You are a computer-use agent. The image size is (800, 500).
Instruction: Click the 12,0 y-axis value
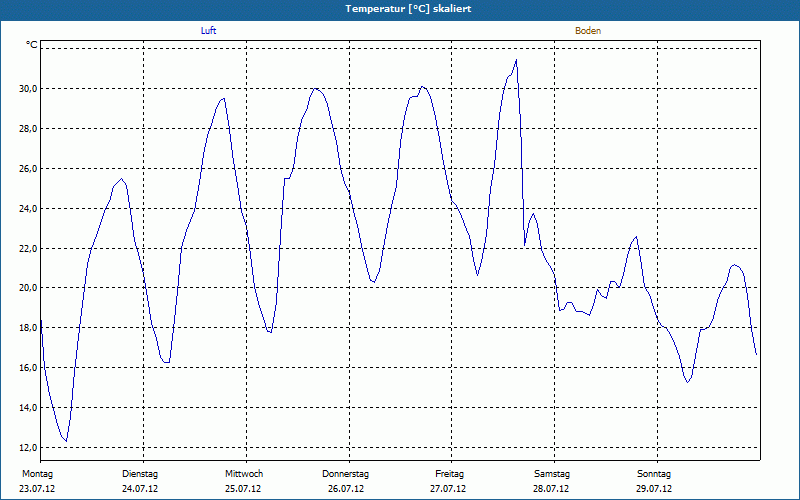pos(29,447)
